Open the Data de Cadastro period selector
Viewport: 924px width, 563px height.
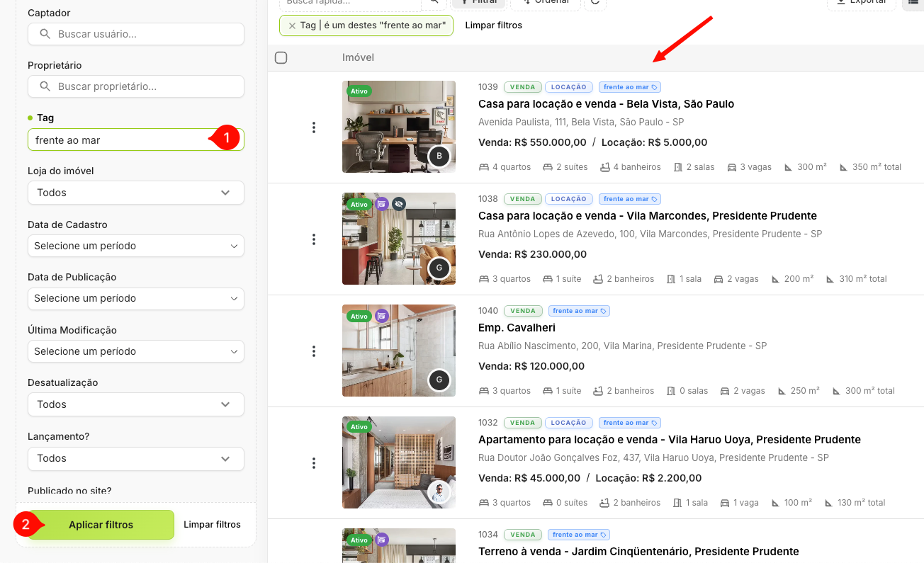pos(136,246)
